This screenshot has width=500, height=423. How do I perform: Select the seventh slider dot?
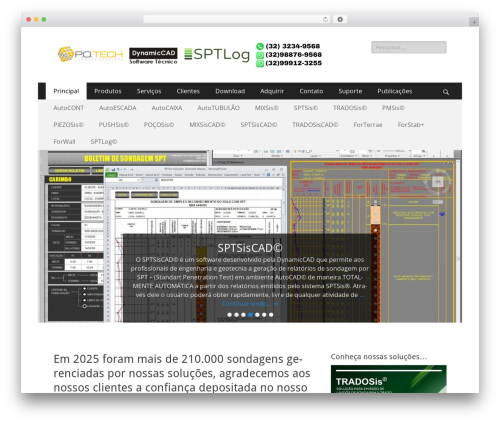[x=271, y=315]
